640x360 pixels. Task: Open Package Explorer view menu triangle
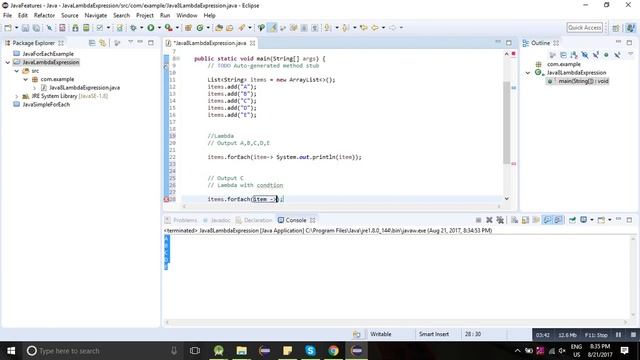click(x=130, y=42)
